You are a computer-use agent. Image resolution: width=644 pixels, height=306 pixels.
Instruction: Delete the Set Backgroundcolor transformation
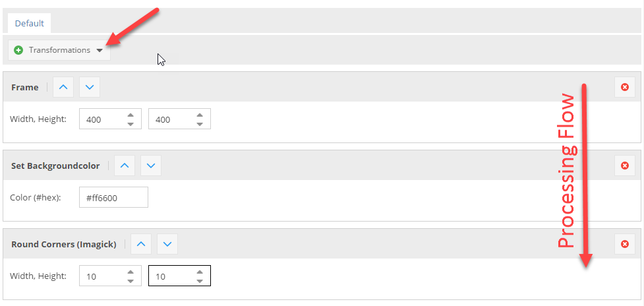click(625, 166)
